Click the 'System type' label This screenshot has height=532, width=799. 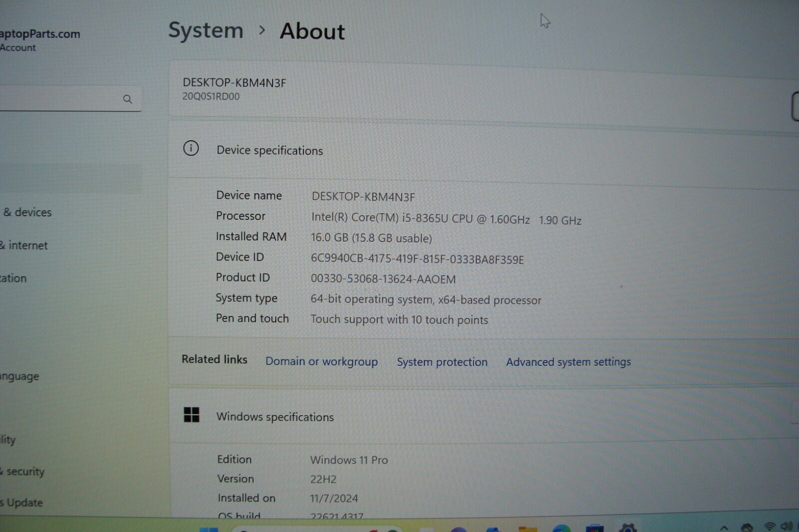click(246, 298)
